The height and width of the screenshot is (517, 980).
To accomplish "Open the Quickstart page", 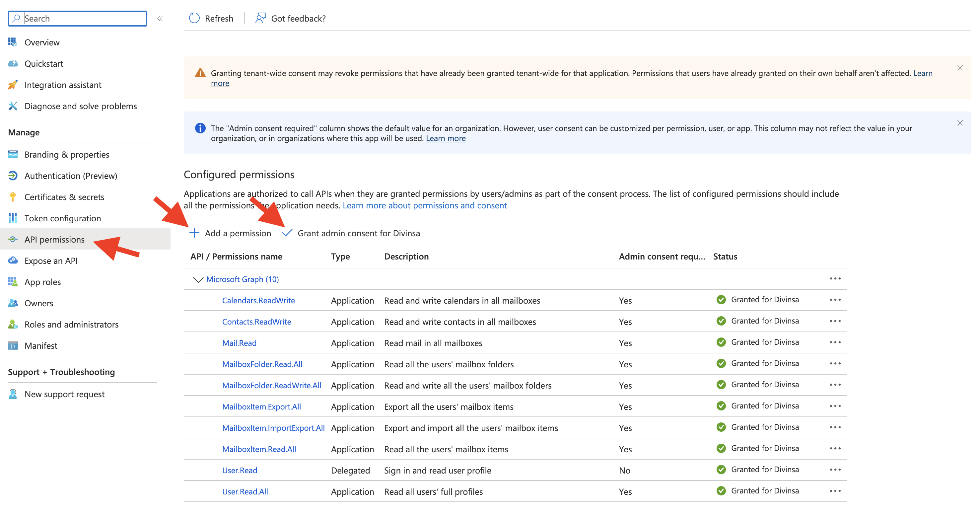I will [44, 63].
